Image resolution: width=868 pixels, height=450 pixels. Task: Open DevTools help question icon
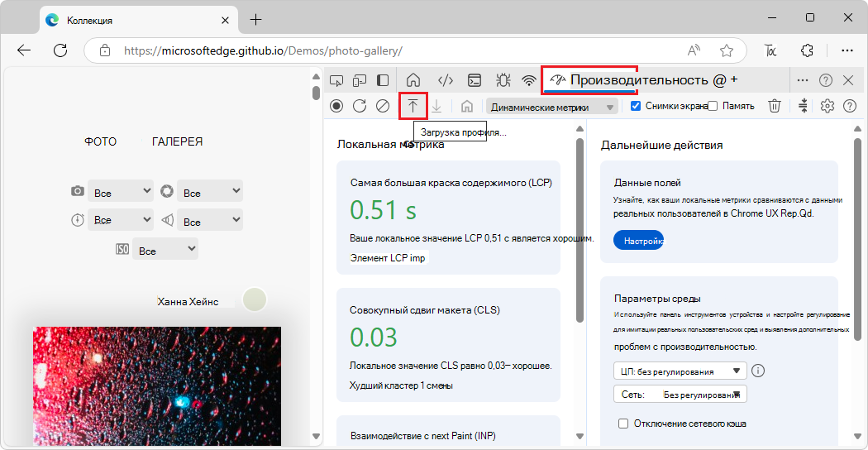(x=826, y=80)
